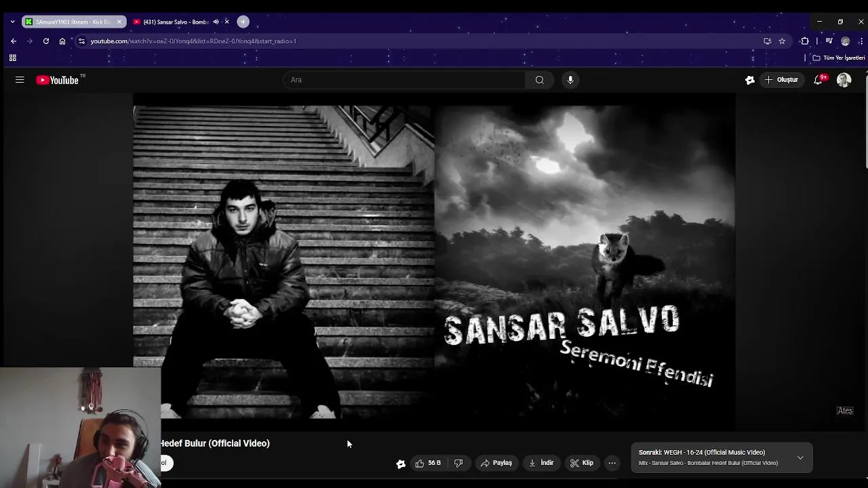Click the Mix - Sansar Salvo playlist subtitle

click(x=708, y=463)
